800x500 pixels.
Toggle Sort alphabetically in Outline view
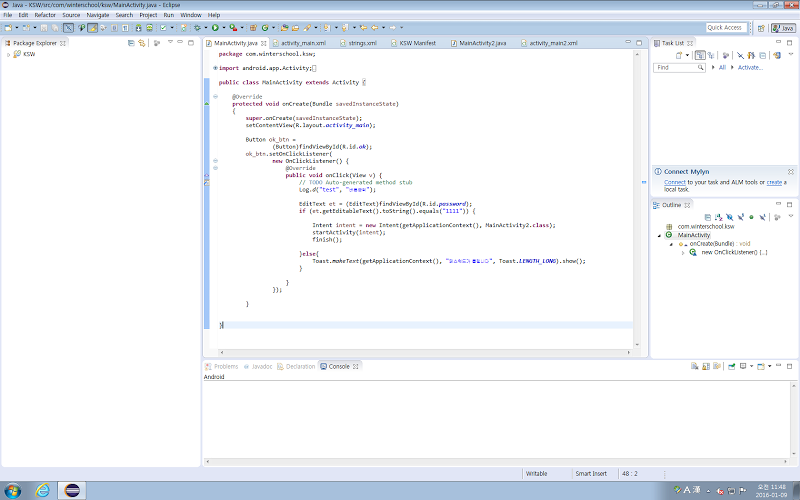coord(719,217)
